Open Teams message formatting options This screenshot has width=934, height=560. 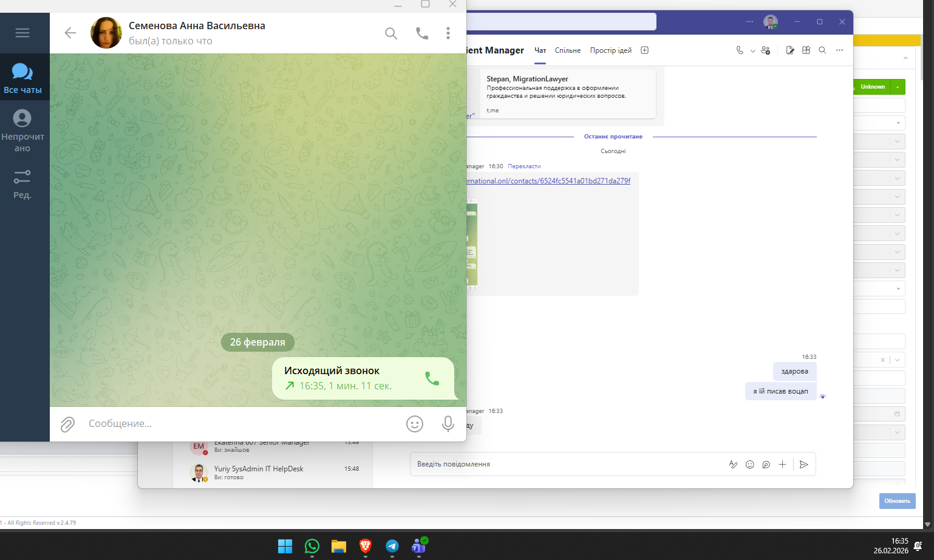733,464
